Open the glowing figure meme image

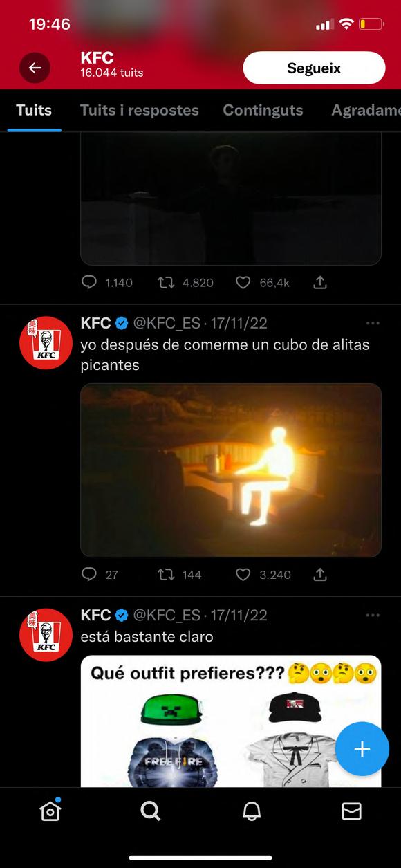pos(231,470)
